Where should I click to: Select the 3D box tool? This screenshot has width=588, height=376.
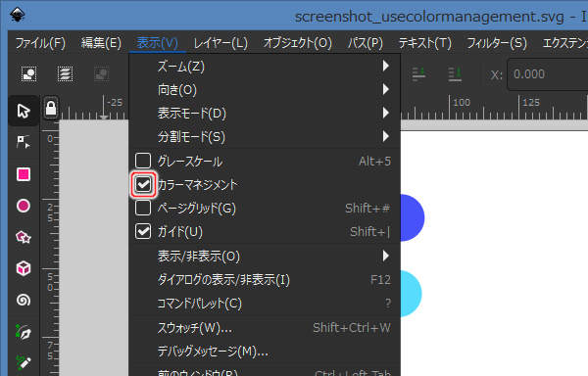tap(24, 268)
